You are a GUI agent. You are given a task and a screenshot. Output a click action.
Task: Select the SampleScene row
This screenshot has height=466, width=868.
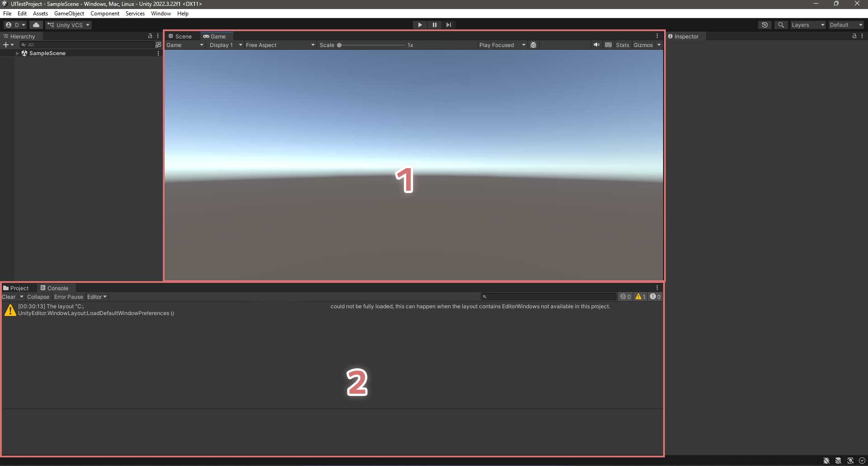click(81, 53)
